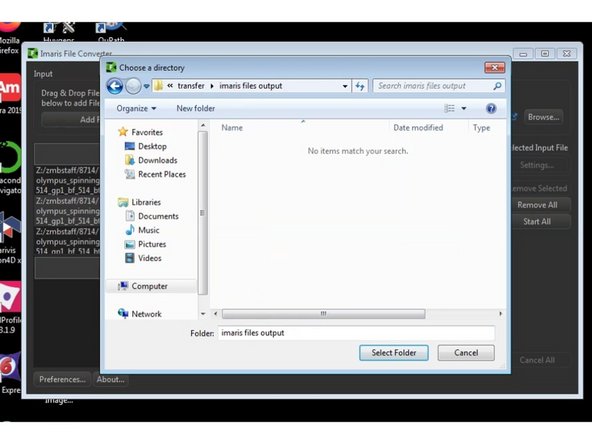
Task: Open the help question mark icon
Action: tap(491, 109)
